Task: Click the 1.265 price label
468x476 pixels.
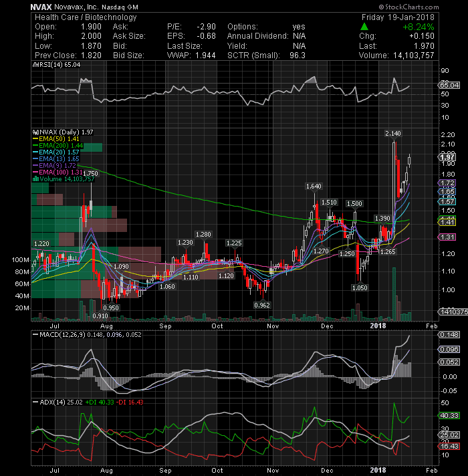Action: 388,251
